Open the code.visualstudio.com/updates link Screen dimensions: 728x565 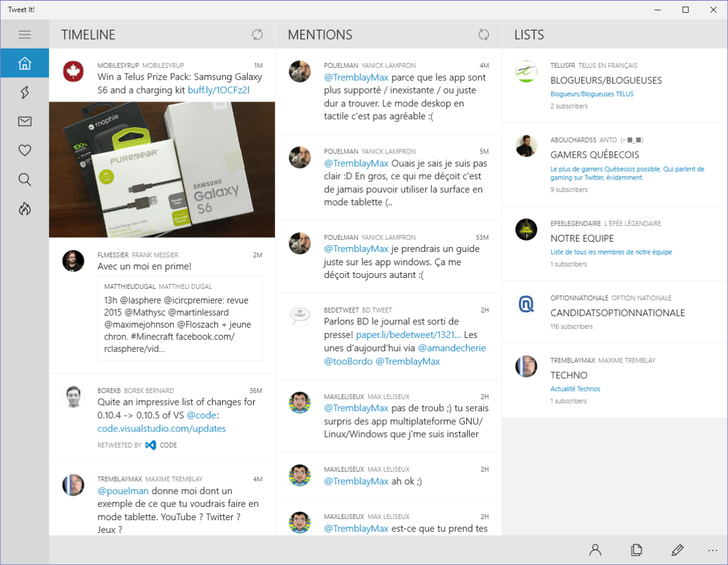(x=162, y=428)
